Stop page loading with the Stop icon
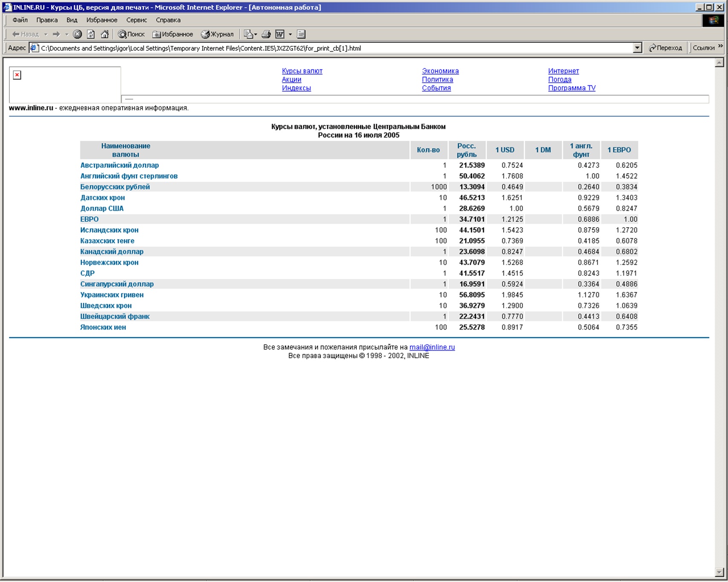 (77, 34)
